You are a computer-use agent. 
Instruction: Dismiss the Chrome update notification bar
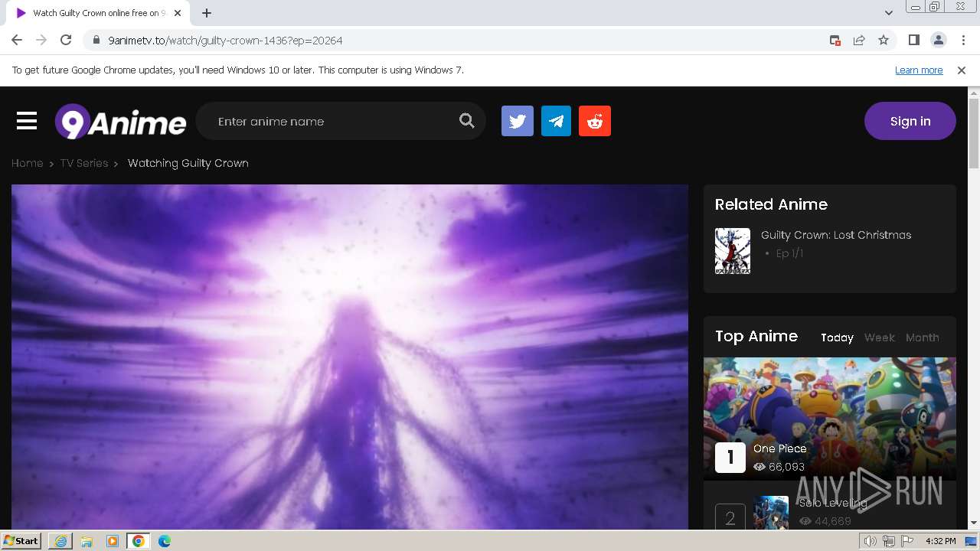coord(962,70)
